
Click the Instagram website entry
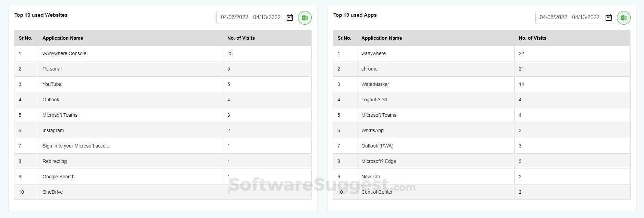click(x=53, y=130)
